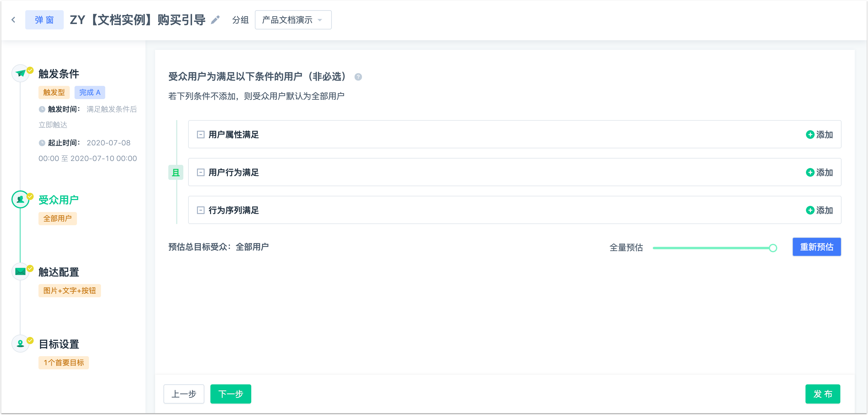Click the help question mark icon
Viewport: 868px width, 415px height.
[358, 77]
